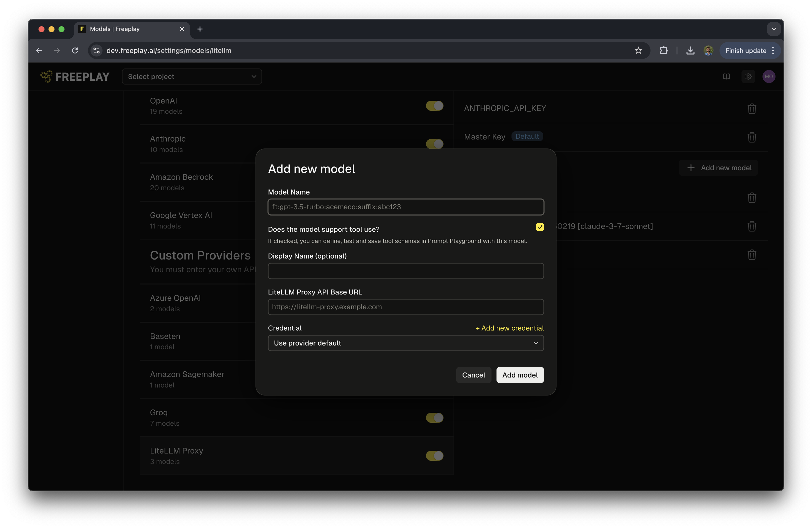Open the browser downloads icon
This screenshot has height=528, width=812.
tap(690, 50)
